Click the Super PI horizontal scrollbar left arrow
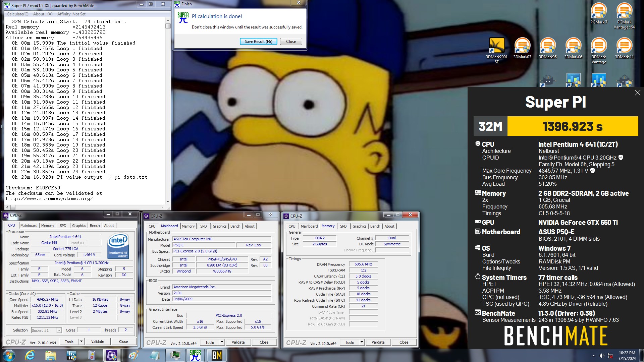The width and height of the screenshot is (644, 362). coord(7,207)
